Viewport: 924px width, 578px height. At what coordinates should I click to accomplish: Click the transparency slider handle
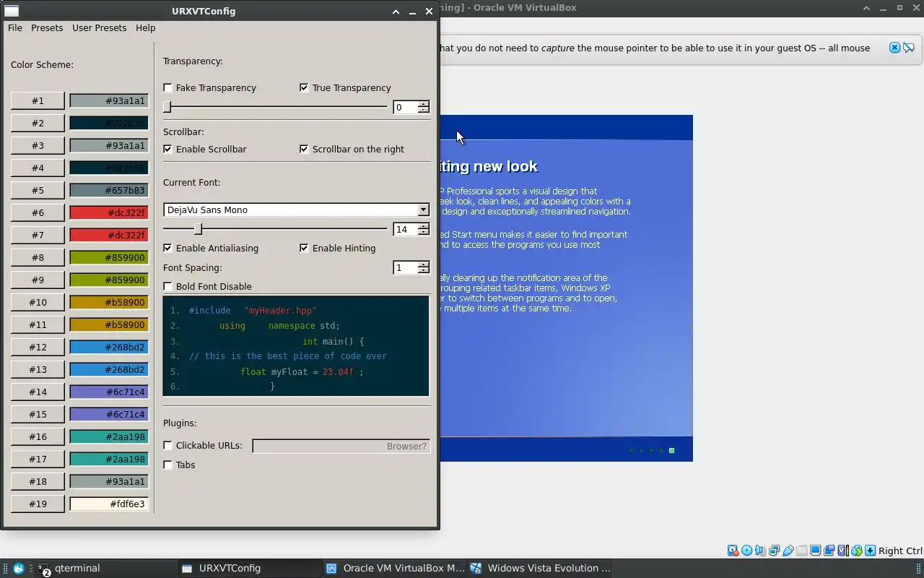(x=167, y=107)
